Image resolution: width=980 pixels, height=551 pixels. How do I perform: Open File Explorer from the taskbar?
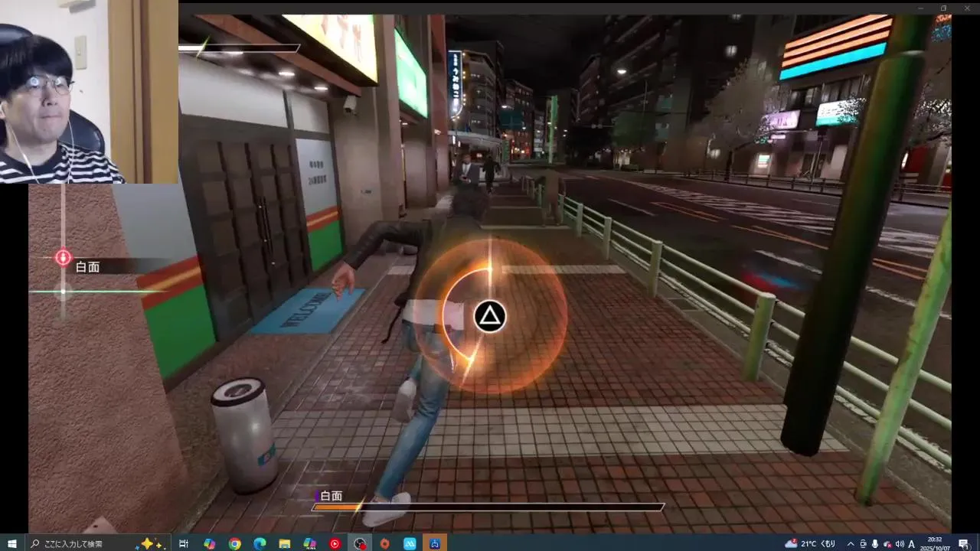(x=285, y=543)
